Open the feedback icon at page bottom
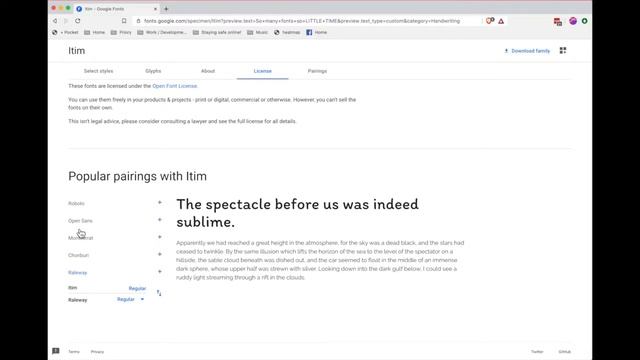Image resolution: width=640 pixels, height=360 pixels. click(x=56, y=351)
